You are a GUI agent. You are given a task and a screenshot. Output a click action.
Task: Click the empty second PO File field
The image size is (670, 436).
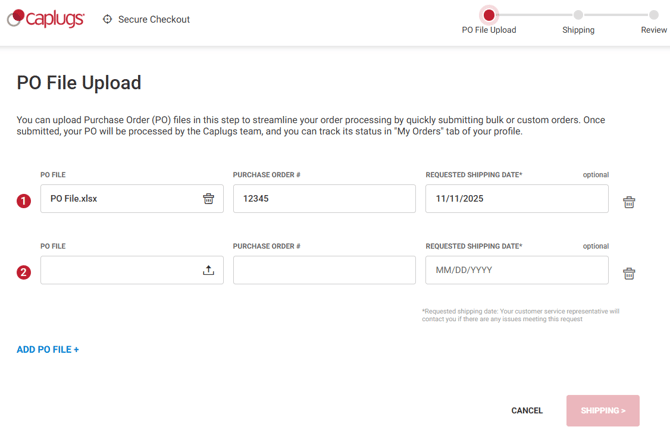[120, 270]
